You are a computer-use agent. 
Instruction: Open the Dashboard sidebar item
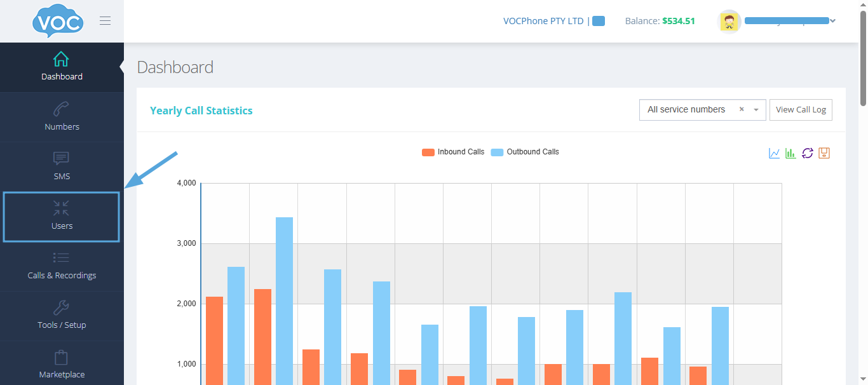(x=62, y=67)
